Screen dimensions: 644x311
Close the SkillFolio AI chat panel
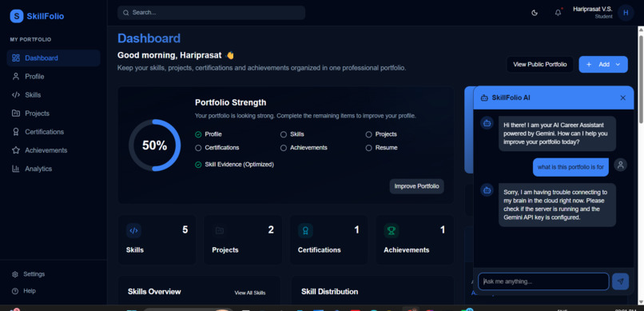[x=622, y=98]
